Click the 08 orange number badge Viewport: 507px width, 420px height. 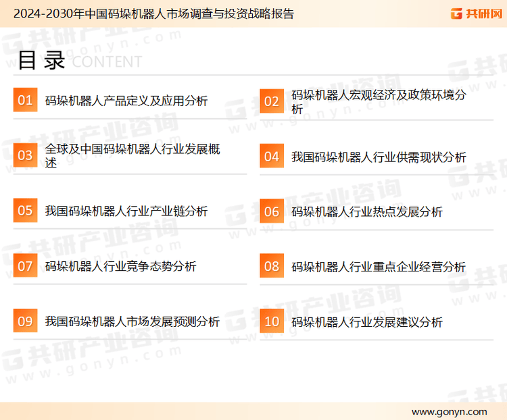tap(272, 266)
